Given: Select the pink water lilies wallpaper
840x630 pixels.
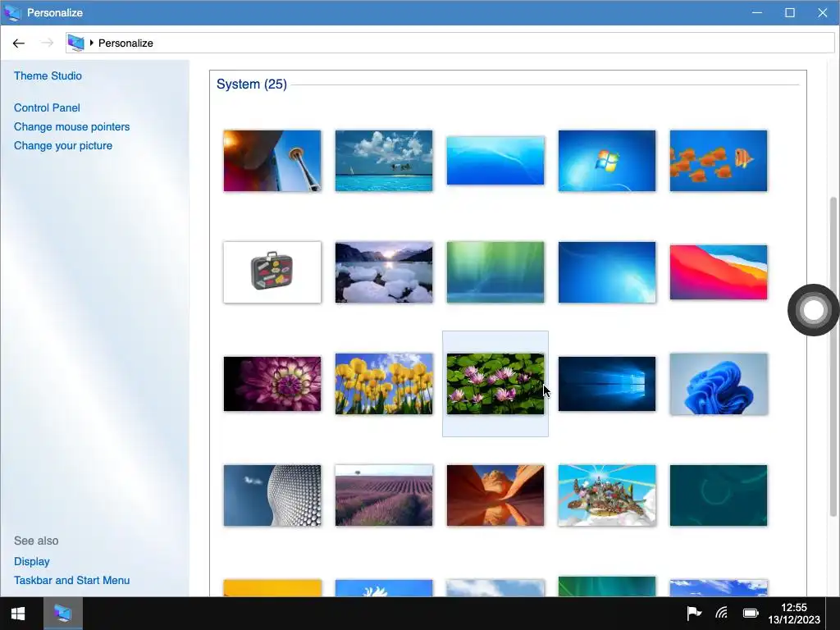Looking at the screenshot, I should [x=495, y=384].
